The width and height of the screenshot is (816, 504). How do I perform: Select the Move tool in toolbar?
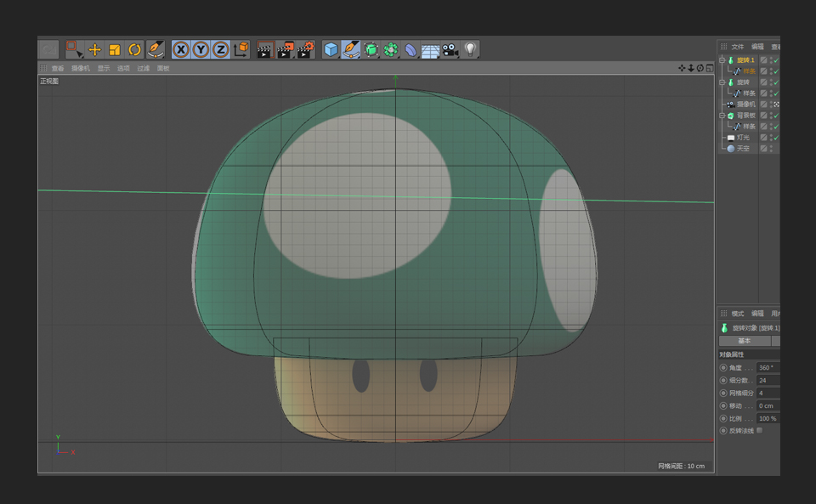94,50
